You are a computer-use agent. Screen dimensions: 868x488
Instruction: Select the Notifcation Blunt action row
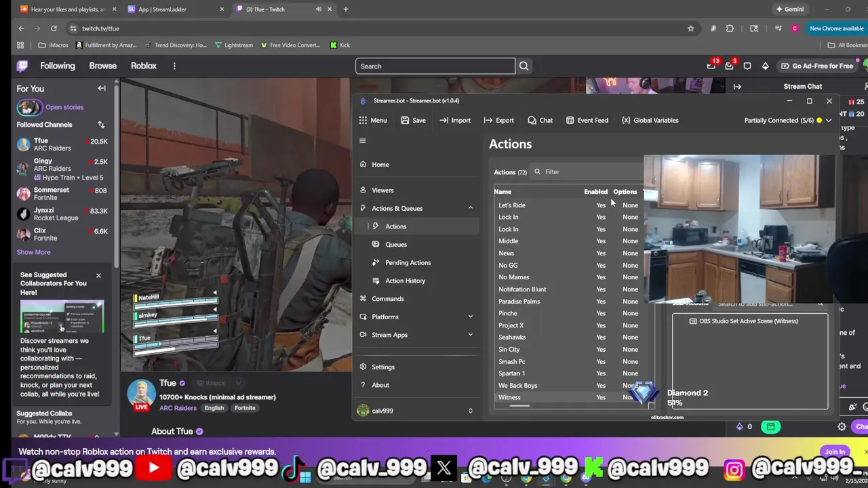click(568, 289)
